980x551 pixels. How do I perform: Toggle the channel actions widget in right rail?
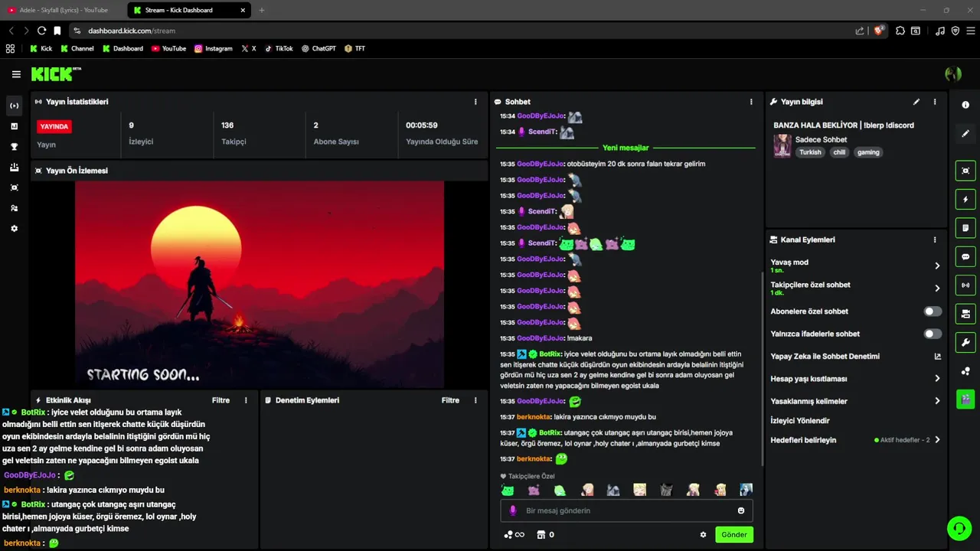click(x=965, y=314)
